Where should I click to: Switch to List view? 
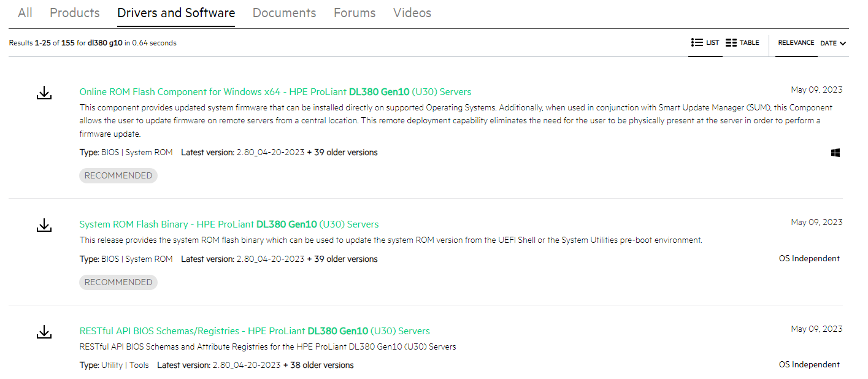[x=705, y=43]
